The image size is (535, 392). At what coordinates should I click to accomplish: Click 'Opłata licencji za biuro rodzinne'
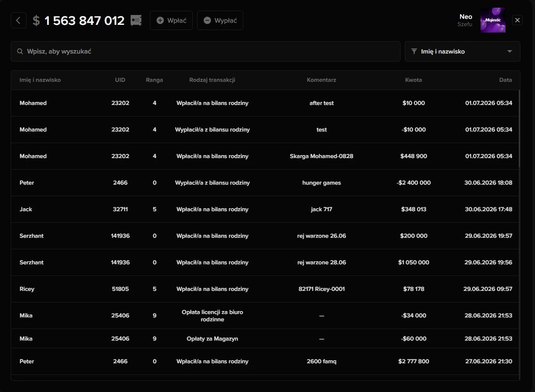(212, 316)
